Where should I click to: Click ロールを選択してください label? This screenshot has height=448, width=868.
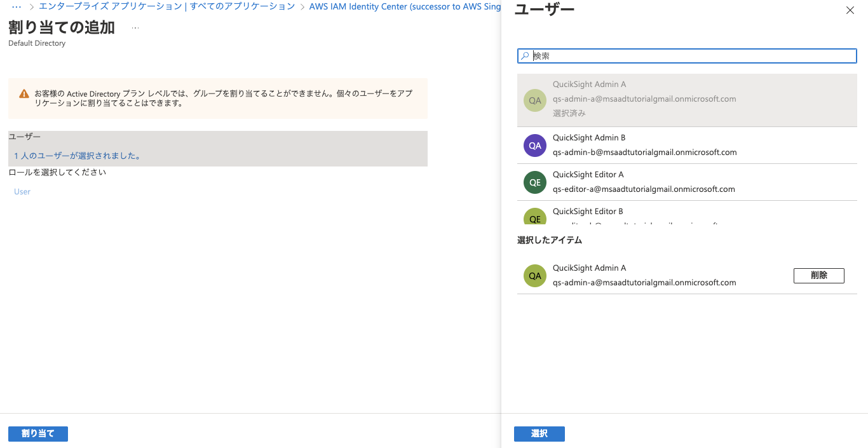click(x=57, y=172)
